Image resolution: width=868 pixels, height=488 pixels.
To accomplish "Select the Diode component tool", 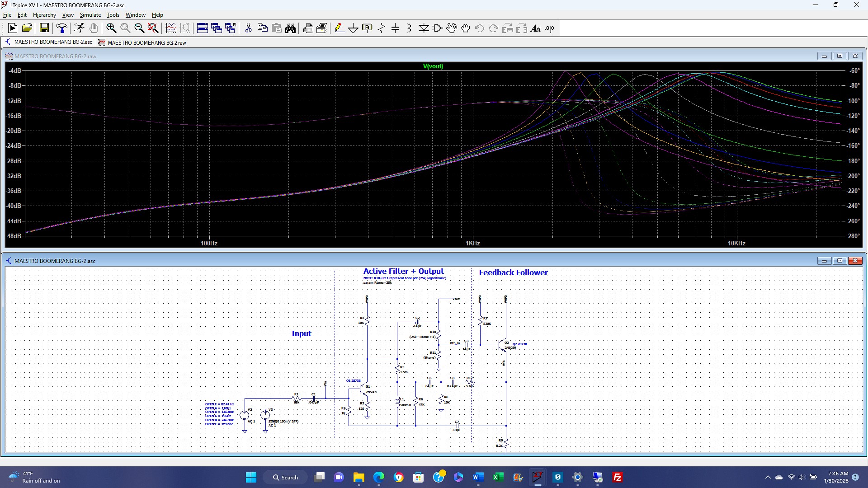I will [424, 28].
